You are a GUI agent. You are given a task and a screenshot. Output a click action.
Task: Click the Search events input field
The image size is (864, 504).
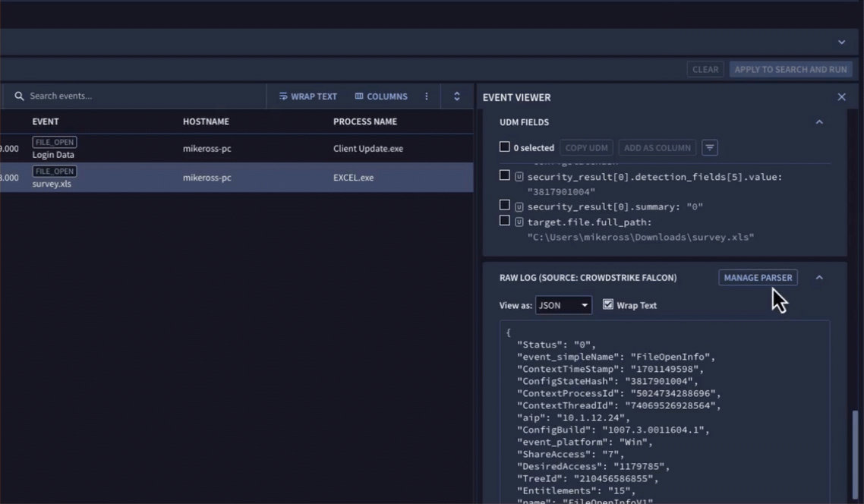pyautogui.click(x=137, y=96)
